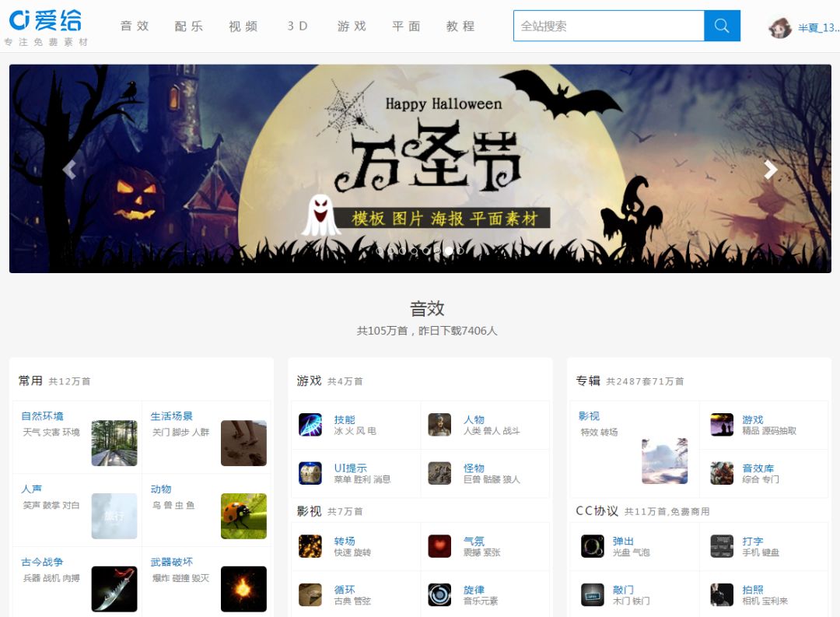This screenshot has width=840, height=617.
Task: Open the 游戏 navigation menu
Action: tap(352, 26)
